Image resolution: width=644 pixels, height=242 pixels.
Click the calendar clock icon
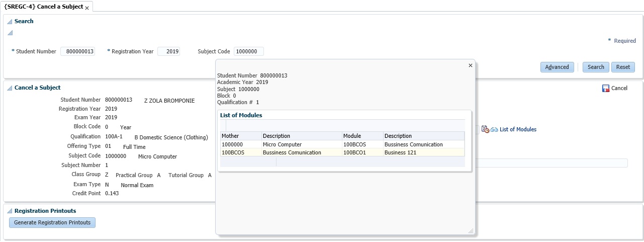(x=485, y=129)
